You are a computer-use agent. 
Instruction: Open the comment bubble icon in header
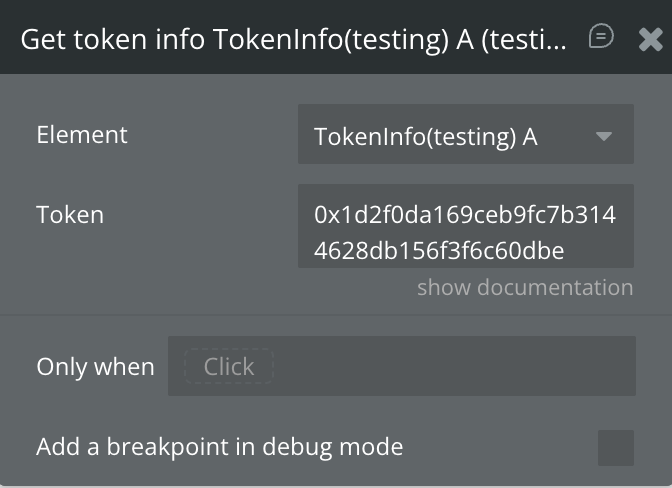point(601,38)
